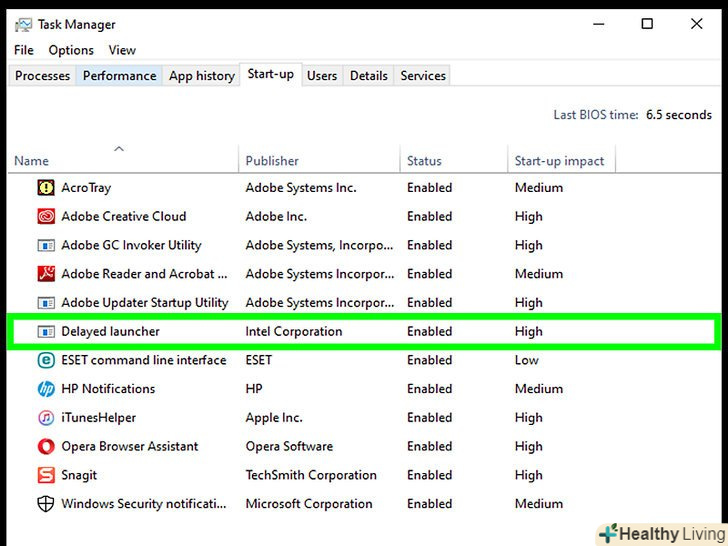Click the sort arrow above Name
728x546 pixels.
click(119, 149)
